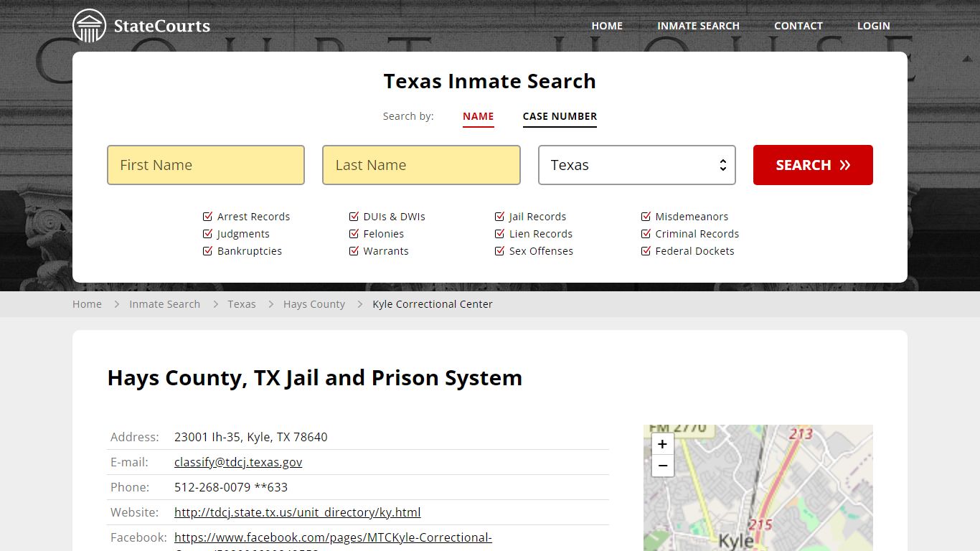This screenshot has height=551, width=980.
Task: Switch to search by CASE NUMBER tab
Action: tap(560, 116)
